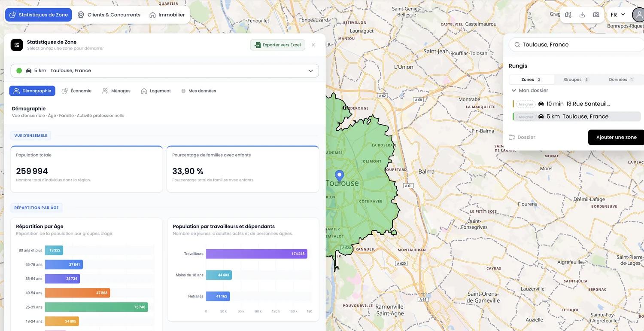Click the 18-24 ans yellow bar
This screenshot has height=331, width=644.
pos(62,321)
